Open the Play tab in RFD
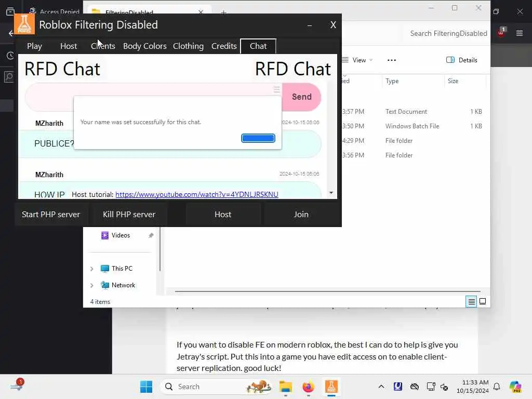The width and height of the screenshot is (532, 399). click(x=35, y=46)
